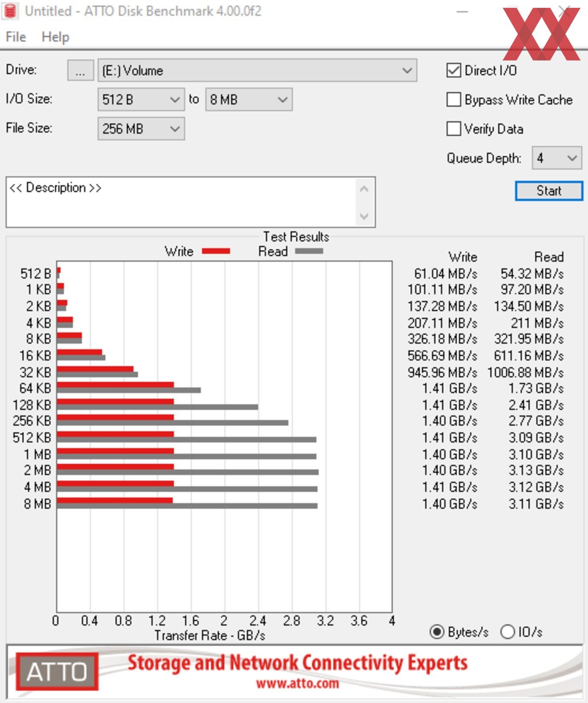Open the Help menu

point(55,37)
